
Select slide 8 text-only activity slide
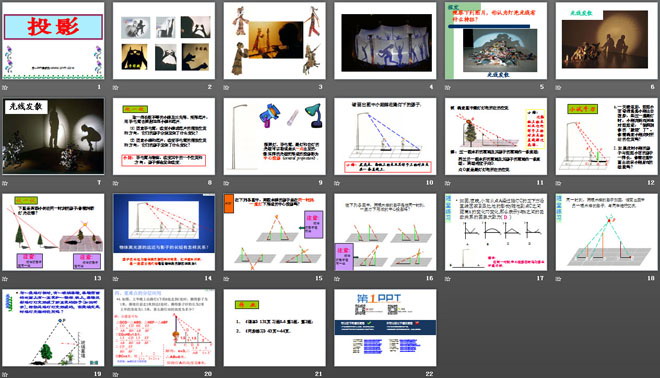click(164, 136)
